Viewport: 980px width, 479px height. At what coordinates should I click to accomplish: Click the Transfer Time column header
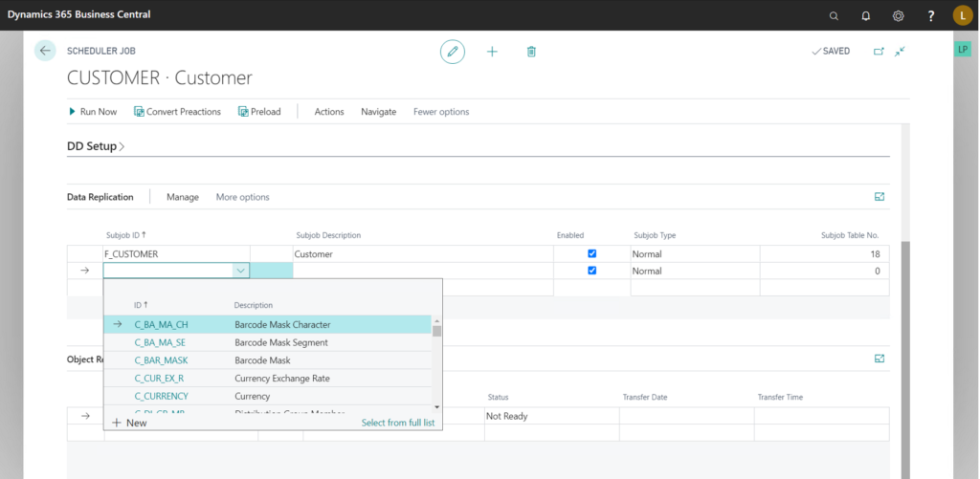tap(781, 397)
